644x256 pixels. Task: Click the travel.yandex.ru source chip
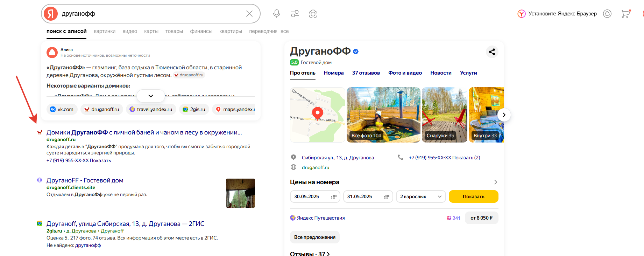click(151, 109)
